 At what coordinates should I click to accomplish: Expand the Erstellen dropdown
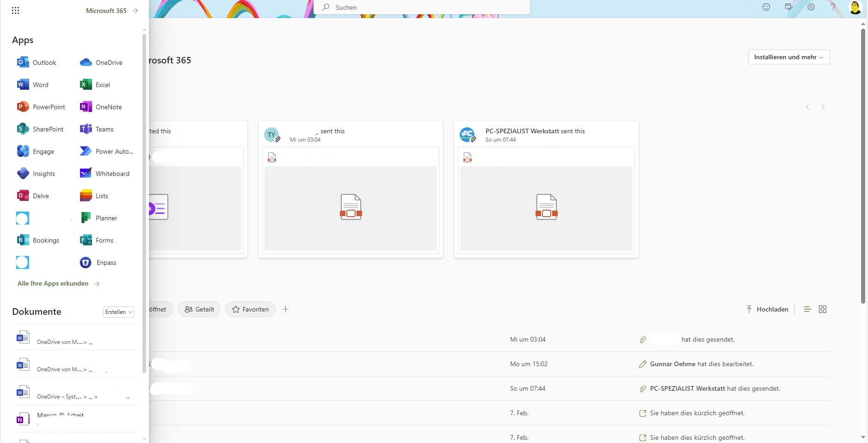click(118, 312)
